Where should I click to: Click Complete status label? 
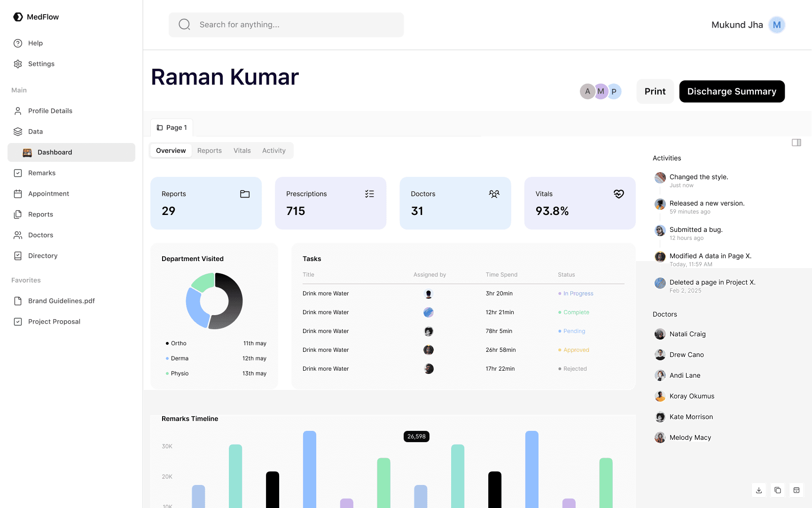click(x=573, y=312)
